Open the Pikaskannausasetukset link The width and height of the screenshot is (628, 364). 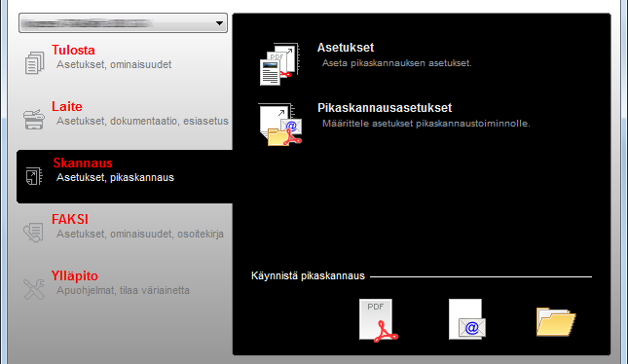pos(385,108)
